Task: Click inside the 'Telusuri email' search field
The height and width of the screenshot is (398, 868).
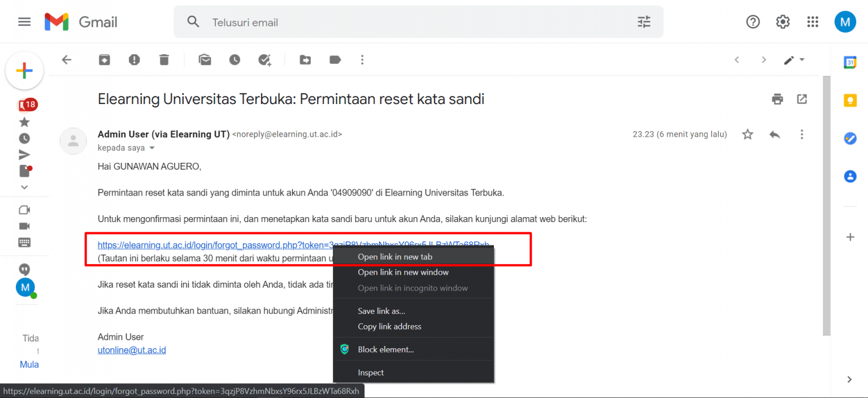Action: tap(339, 22)
